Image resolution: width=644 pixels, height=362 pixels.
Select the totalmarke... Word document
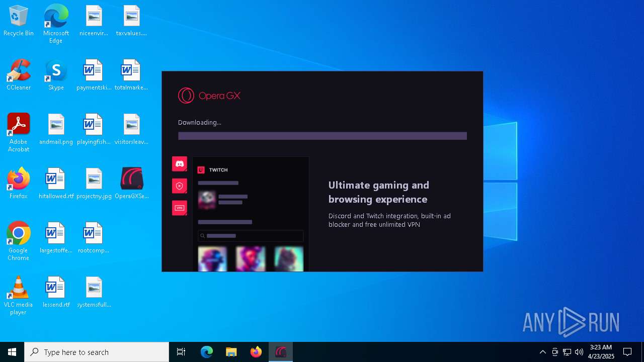131,75
